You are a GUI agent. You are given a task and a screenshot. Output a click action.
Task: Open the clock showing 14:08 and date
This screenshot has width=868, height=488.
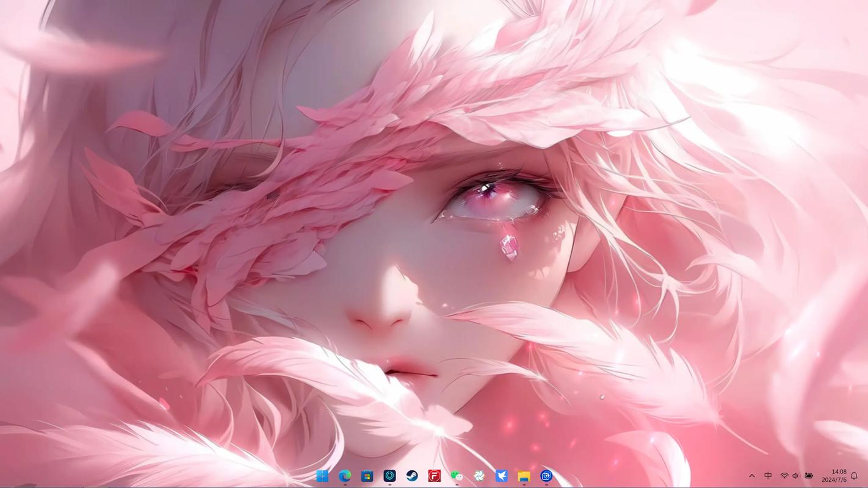click(833, 476)
